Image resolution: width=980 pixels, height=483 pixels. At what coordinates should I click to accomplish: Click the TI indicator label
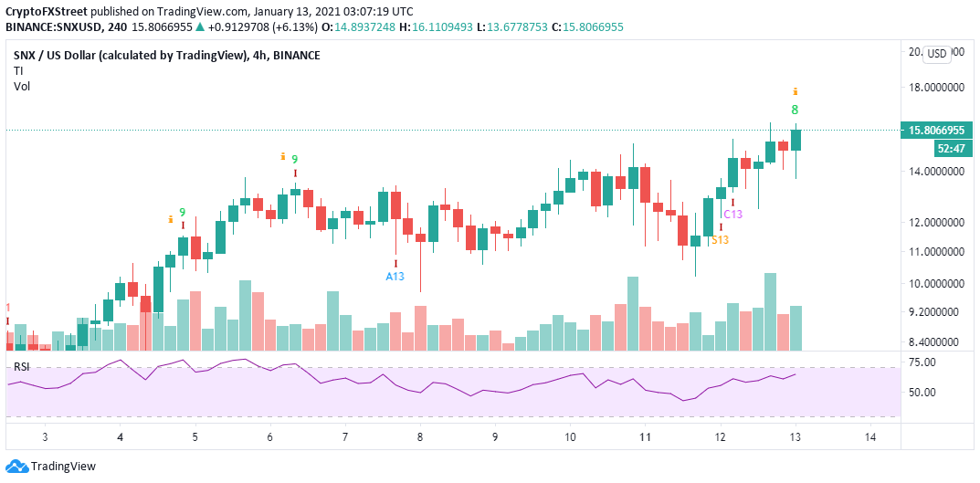[18, 70]
